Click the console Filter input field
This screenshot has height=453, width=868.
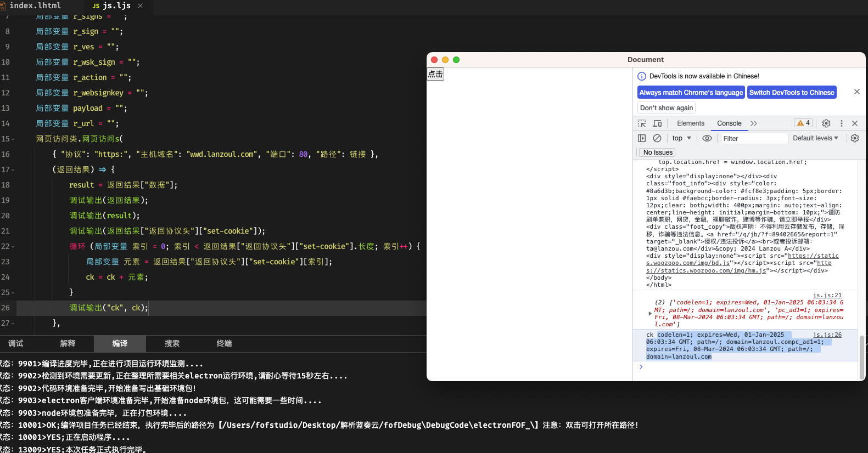754,138
